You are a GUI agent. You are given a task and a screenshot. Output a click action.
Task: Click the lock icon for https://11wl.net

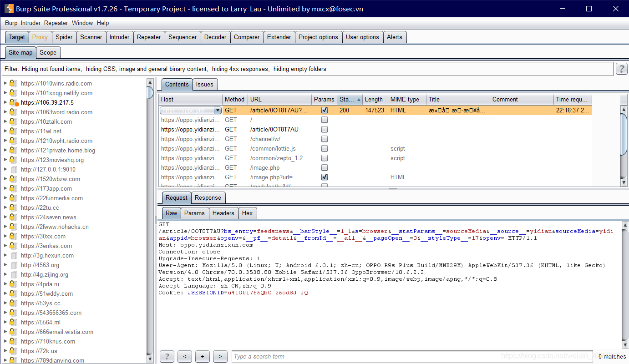(13, 131)
